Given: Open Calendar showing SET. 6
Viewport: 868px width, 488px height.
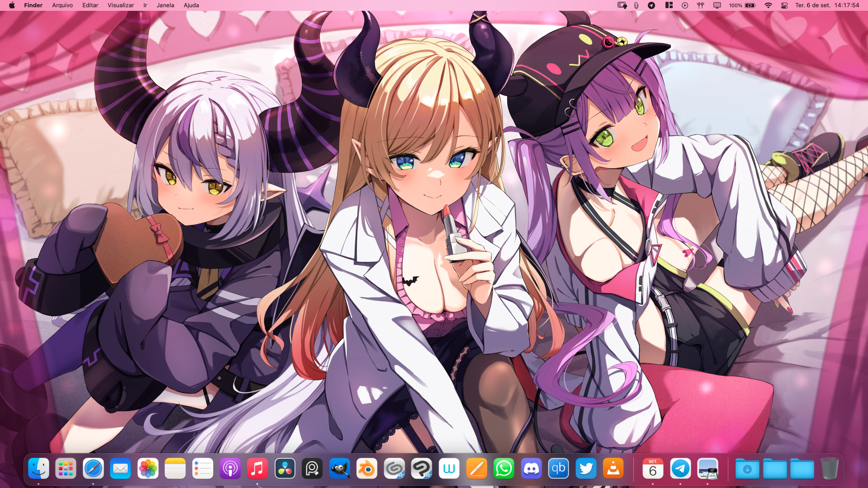Looking at the screenshot, I should [653, 469].
